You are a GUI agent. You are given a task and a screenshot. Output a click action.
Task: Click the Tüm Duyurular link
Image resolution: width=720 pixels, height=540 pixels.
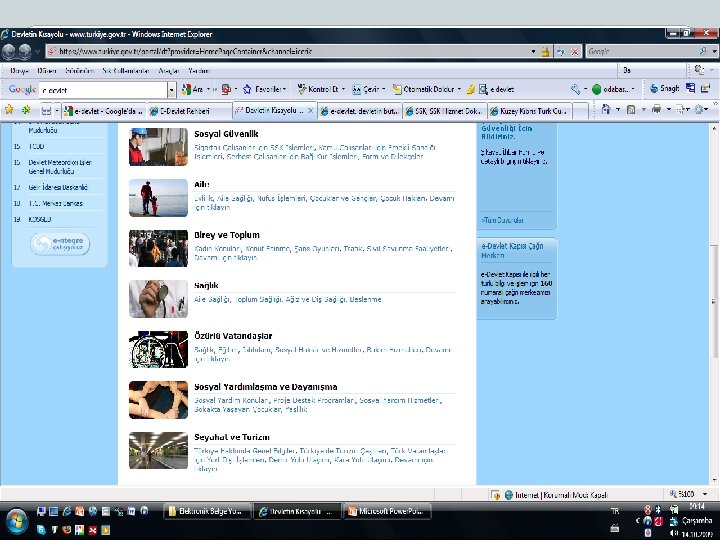(502, 220)
